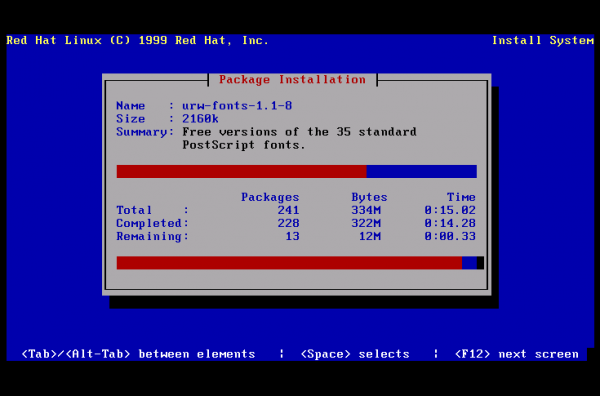Click total packages value '241'
The image size is (600, 396).
coord(288,210)
